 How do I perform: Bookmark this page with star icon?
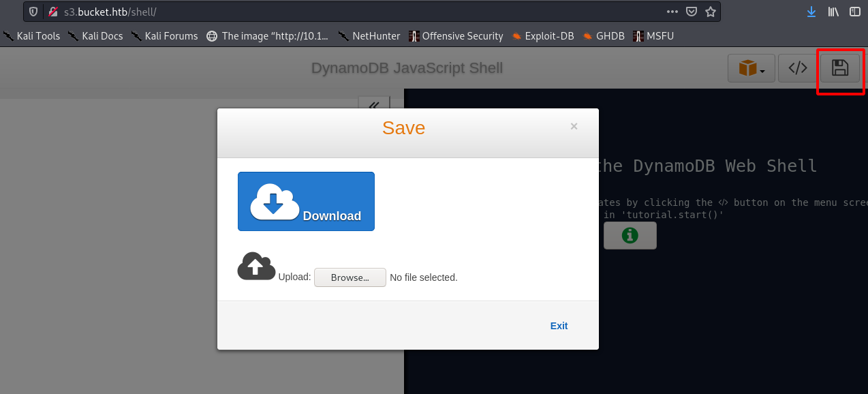point(711,12)
